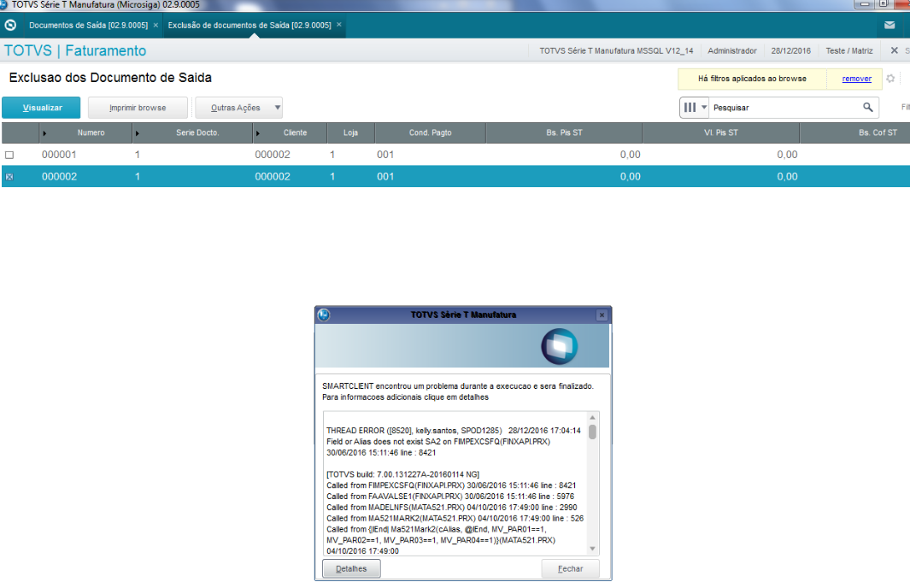Click scrollbar up arrow in error log
910x588 pixels.
[592, 417]
